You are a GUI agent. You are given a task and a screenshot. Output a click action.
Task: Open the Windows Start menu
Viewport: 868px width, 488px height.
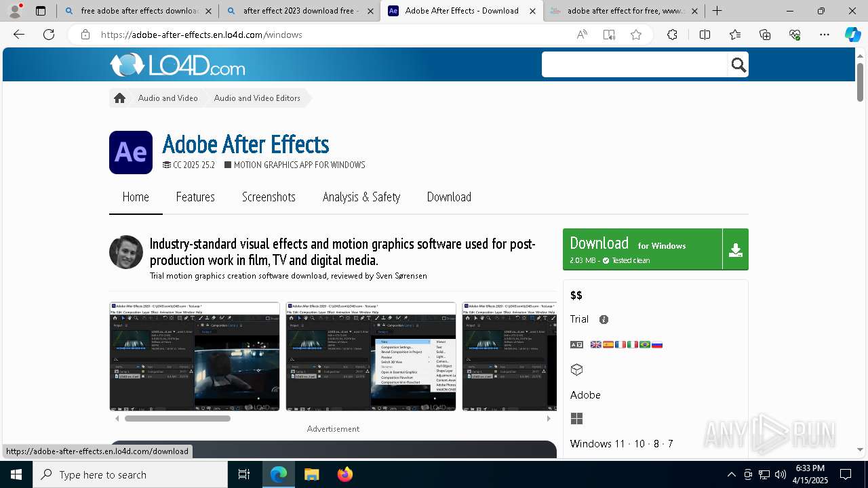pos(16,474)
